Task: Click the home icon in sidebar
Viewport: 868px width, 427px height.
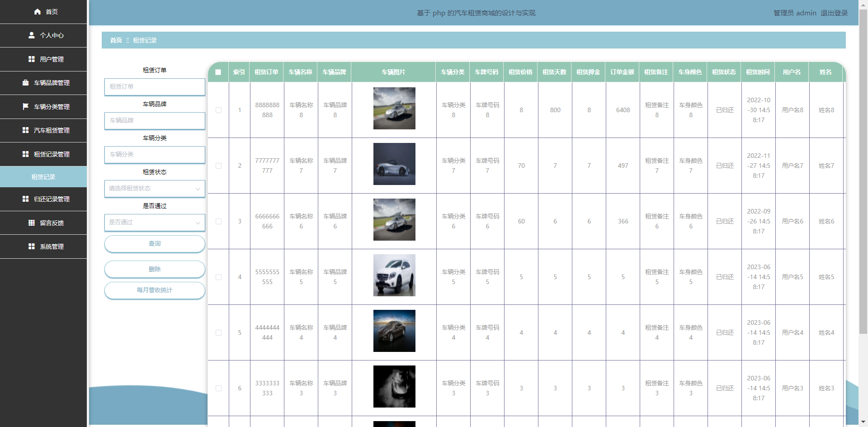Action: click(x=38, y=12)
